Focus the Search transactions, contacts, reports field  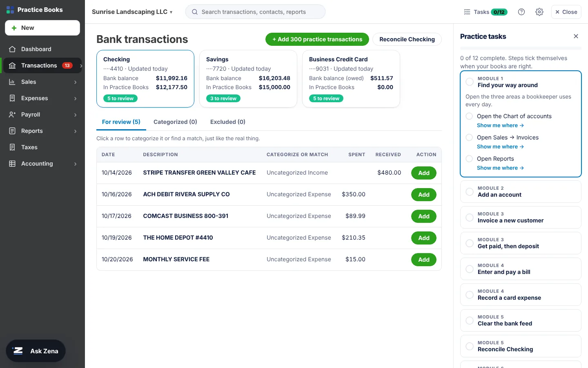point(255,12)
